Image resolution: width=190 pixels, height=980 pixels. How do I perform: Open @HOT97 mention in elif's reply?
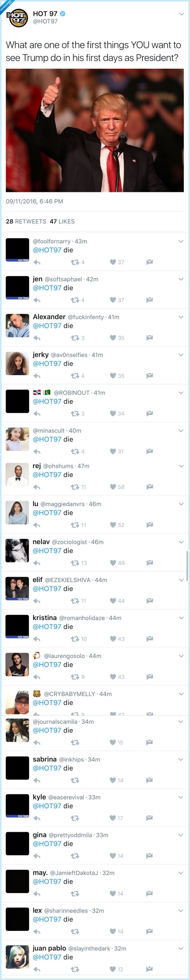(47, 589)
